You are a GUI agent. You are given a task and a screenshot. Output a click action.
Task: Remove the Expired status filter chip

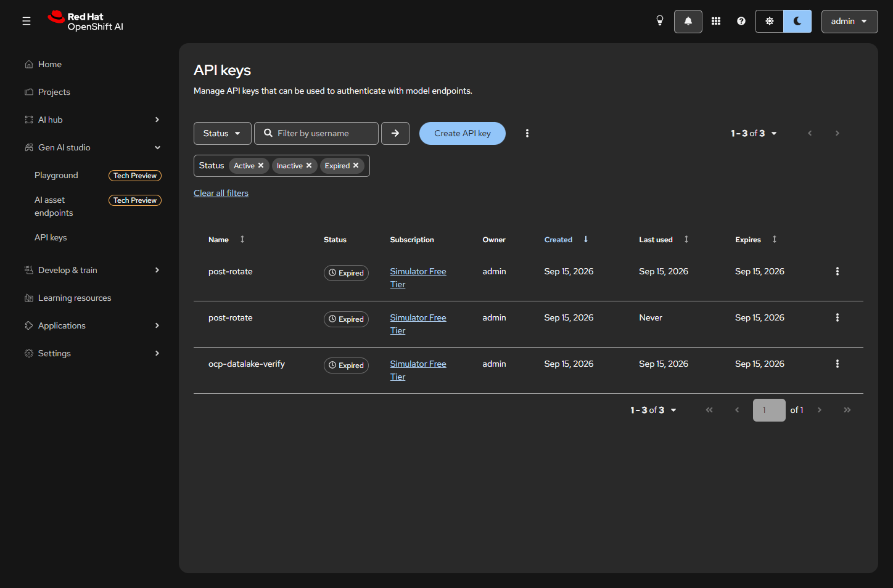click(356, 166)
